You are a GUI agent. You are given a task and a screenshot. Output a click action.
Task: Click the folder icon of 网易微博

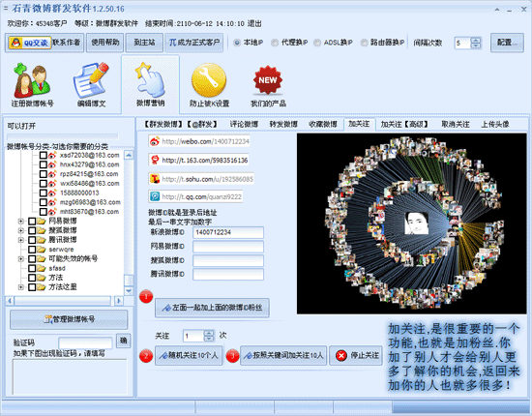click(41, 222)
